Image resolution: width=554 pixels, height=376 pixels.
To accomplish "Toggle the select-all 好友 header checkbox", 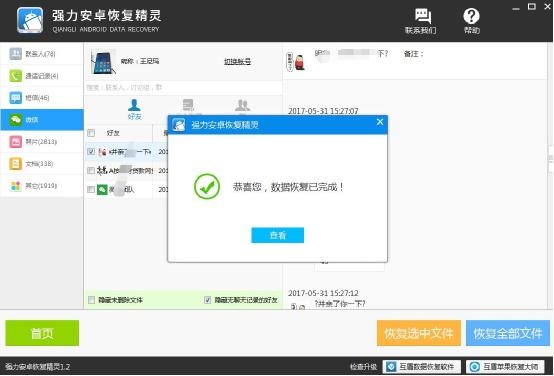I will point(91,133).
